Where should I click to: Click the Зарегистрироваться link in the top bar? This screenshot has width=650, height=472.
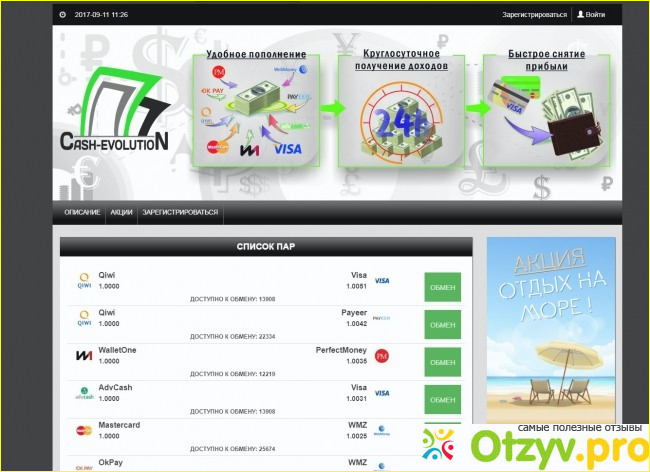(x=534, y=15)
